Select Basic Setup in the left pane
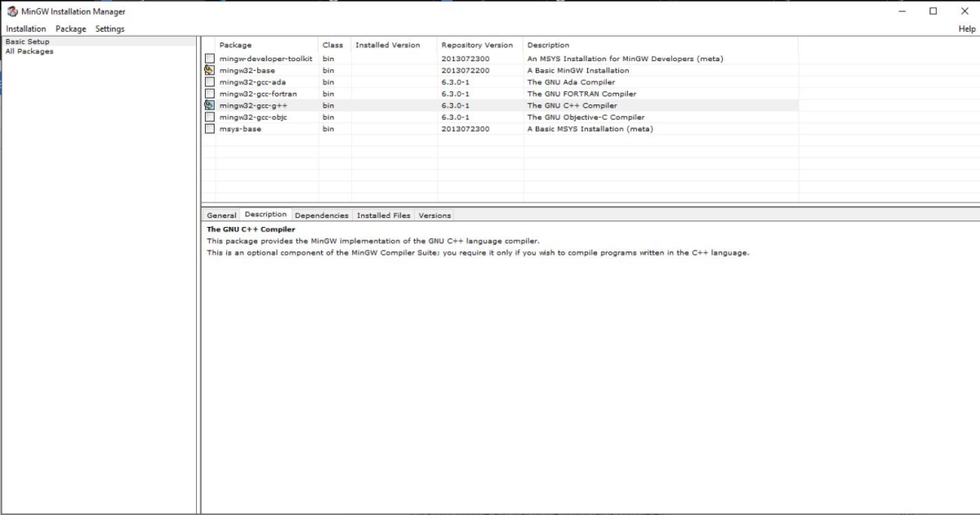 (28, 42)
